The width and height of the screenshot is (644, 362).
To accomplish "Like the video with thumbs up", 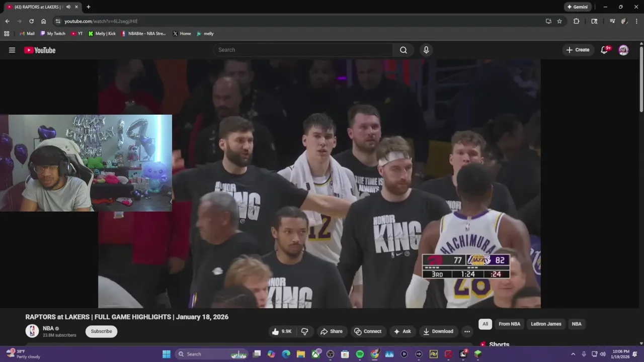I will [282, 331].
